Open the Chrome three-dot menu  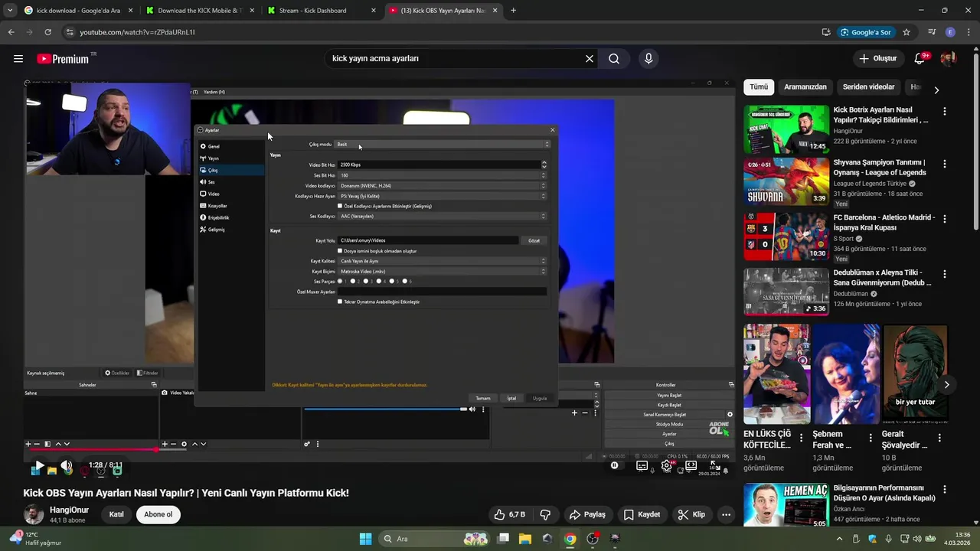tap(969, 32)
